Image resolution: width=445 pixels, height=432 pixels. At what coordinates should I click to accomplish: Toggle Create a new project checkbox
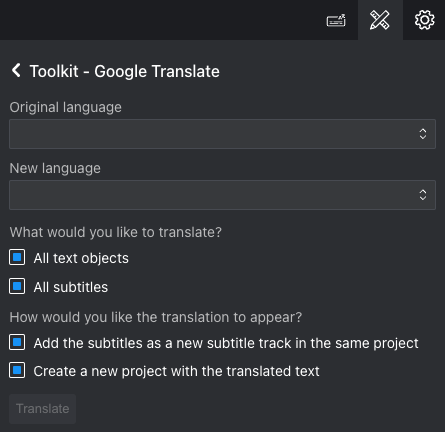[17, 370]
